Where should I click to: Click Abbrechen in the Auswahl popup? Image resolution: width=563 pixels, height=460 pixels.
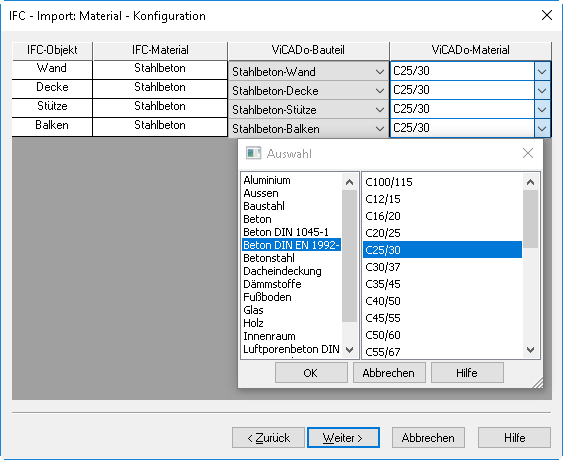[x=389, y=373]
